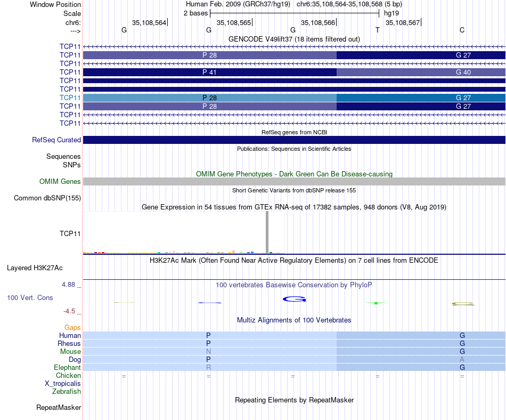The image size is (506, 420).
Task: Click amino acid P in the Human row
Action: (208, 335)
